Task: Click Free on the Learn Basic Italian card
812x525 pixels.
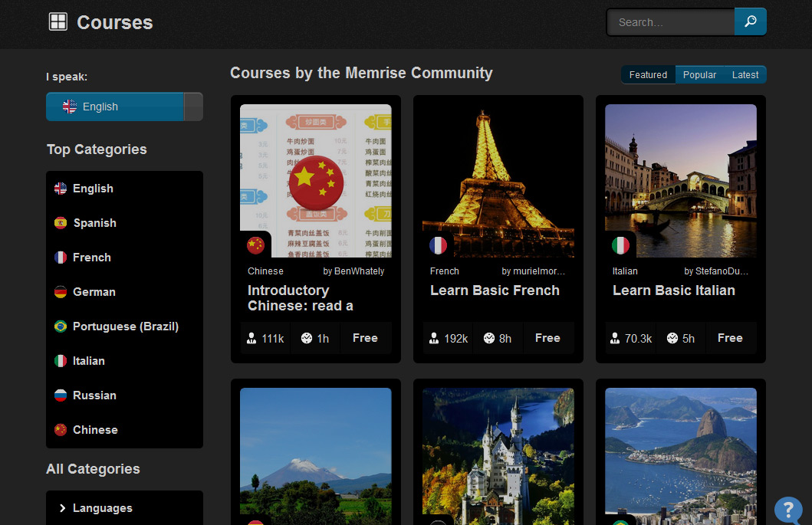Action: (730, 338)
